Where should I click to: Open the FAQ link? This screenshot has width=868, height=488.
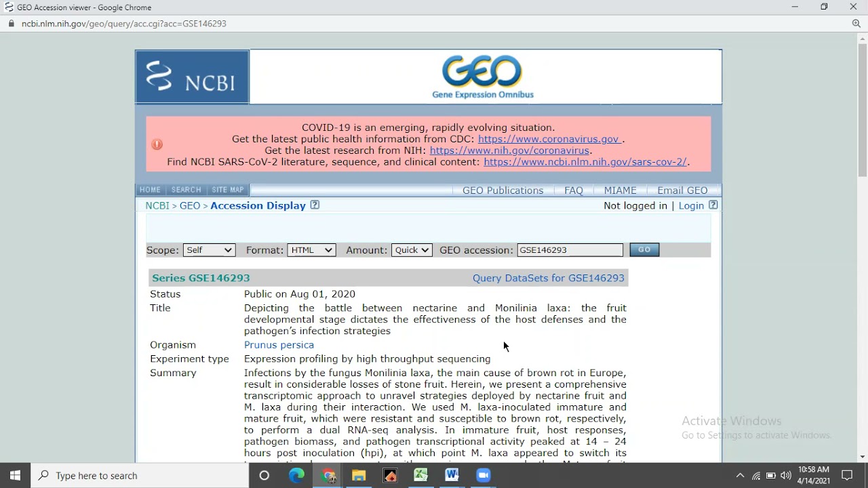pyautogui.click(x=574, y=190)
